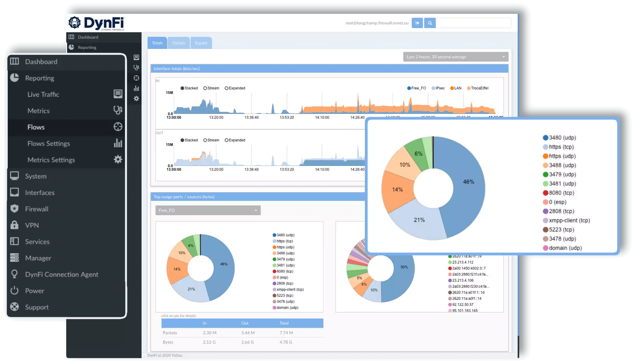Viewport: 635px width, 364px height.
Task: Click the Services panel icon
Action: point(14,242)
